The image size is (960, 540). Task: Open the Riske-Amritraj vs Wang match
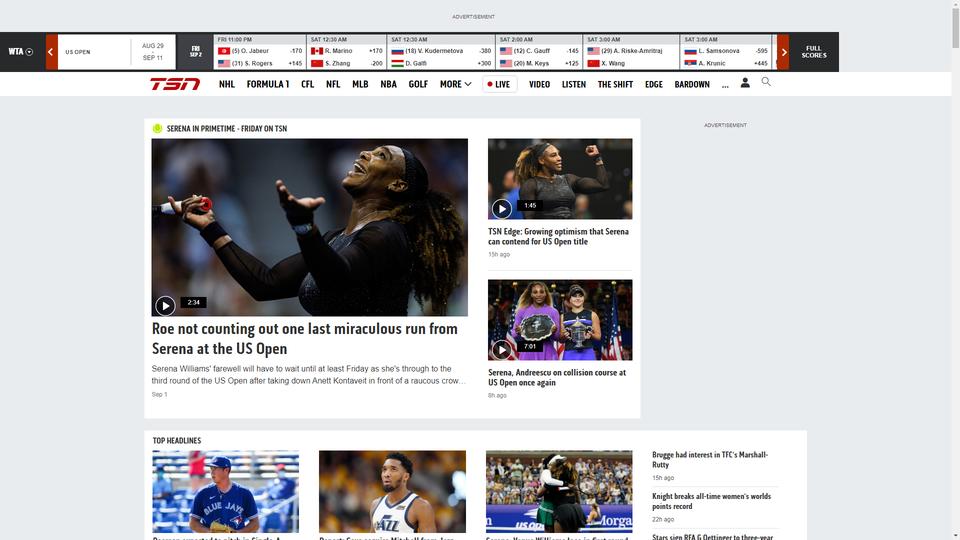[x=631, y=52]
